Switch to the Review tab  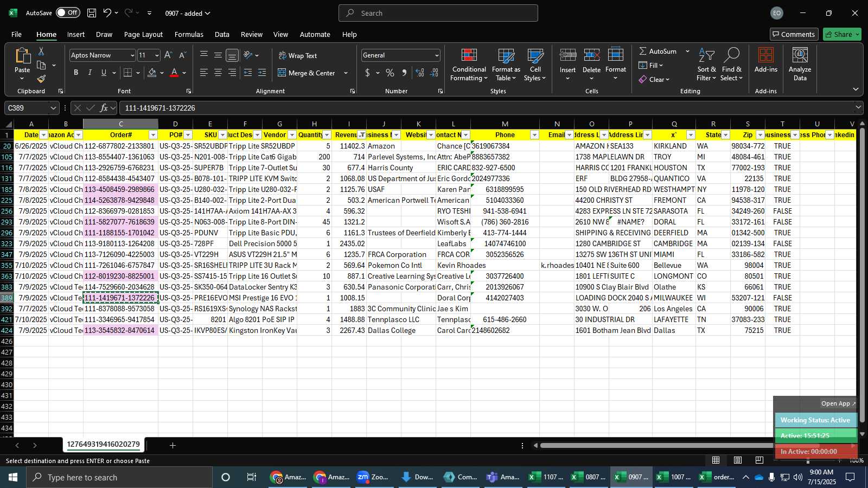point(252,34)
